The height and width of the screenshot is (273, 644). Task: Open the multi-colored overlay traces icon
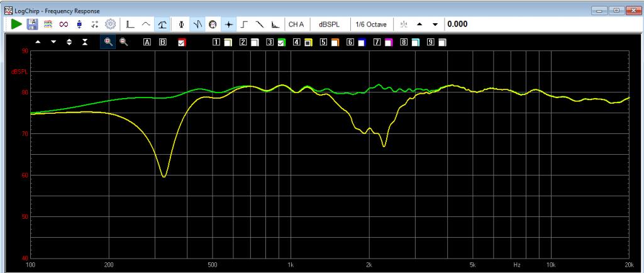[48, 25]
